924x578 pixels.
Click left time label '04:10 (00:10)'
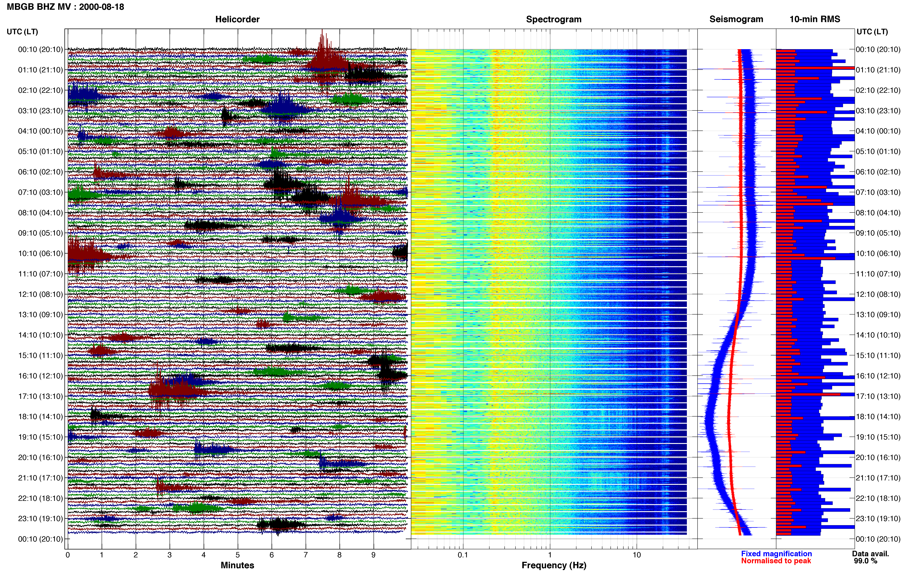point(41,131)
